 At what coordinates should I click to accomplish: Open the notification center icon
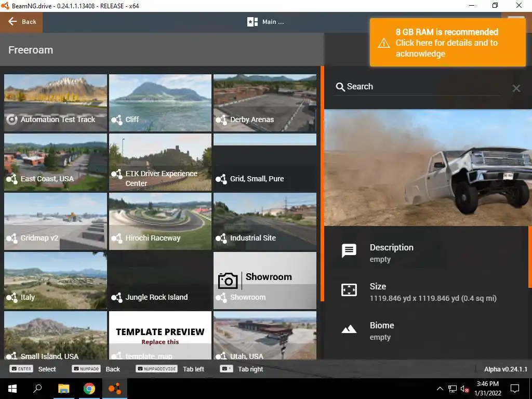pos(515,389)
